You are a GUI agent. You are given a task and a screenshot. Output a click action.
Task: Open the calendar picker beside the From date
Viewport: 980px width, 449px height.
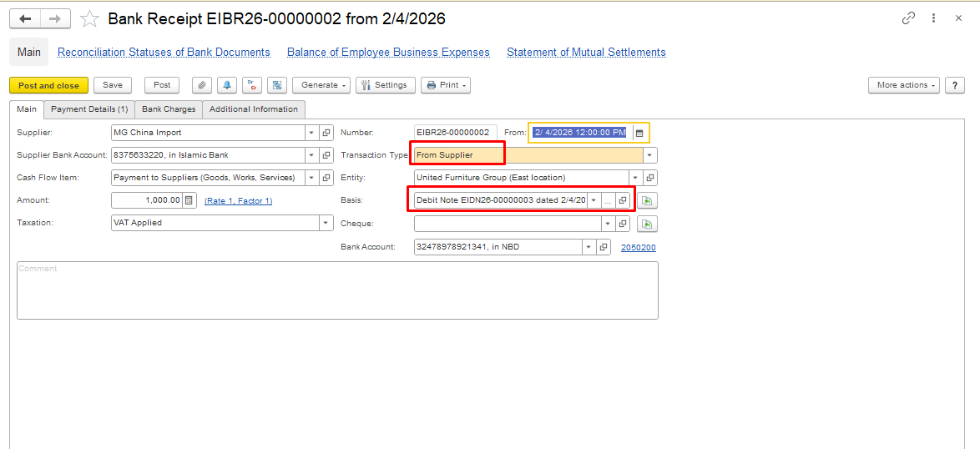click(639, 133)
